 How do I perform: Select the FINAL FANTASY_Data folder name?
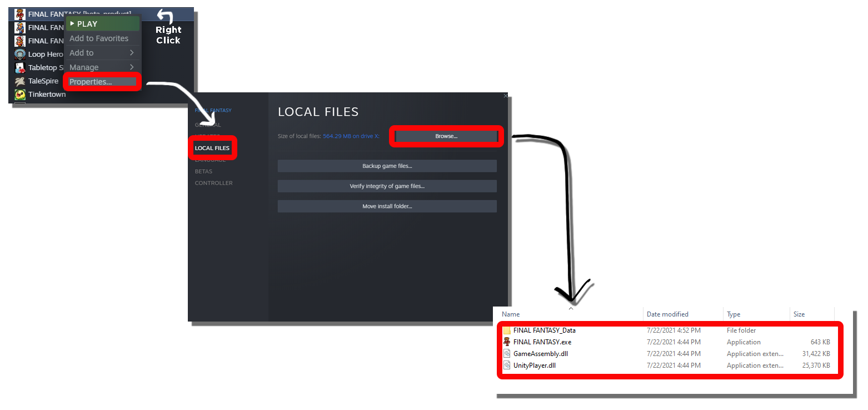point(545,330)
